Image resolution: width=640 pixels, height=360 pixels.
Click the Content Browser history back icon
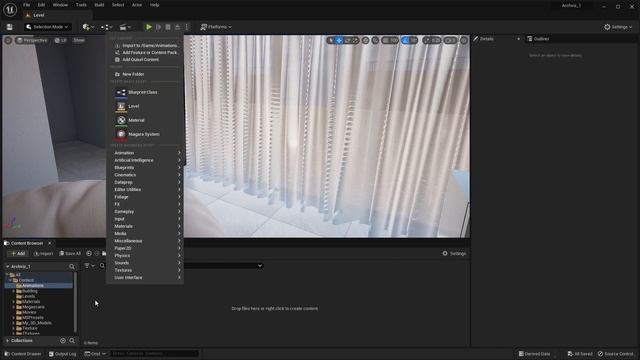(x=89, y=253)
